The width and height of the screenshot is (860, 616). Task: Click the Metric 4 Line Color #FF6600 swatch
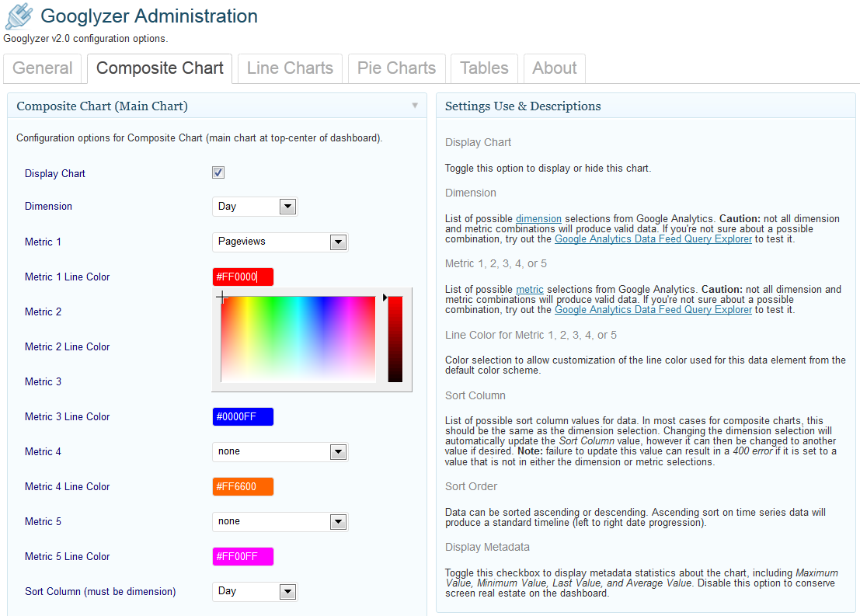(242, 486)
